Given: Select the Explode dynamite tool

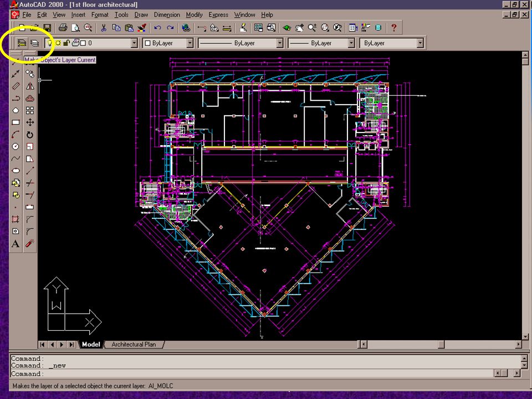Looking at the screenshot, I should point(30,244).
